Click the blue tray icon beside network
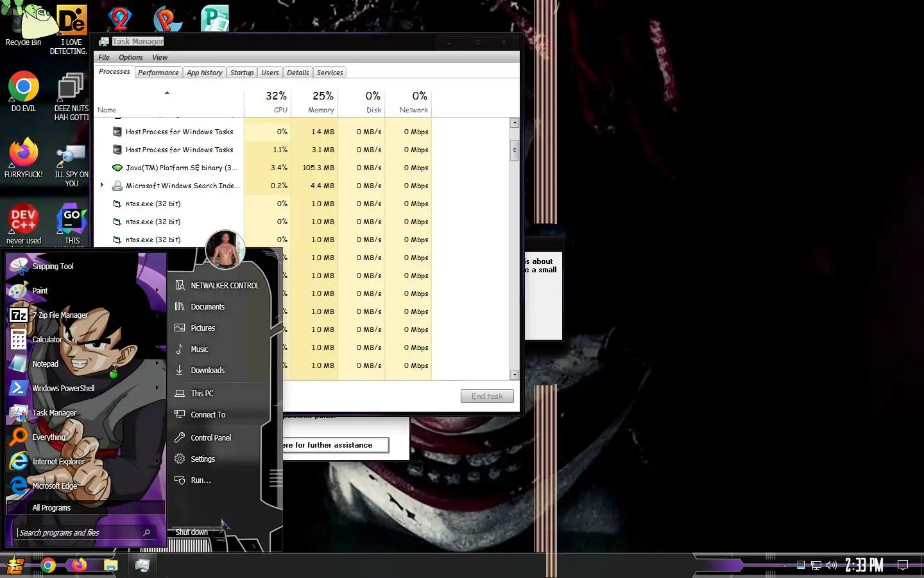Viewport: 924px width, 578px height. click(x=801, y=566)
